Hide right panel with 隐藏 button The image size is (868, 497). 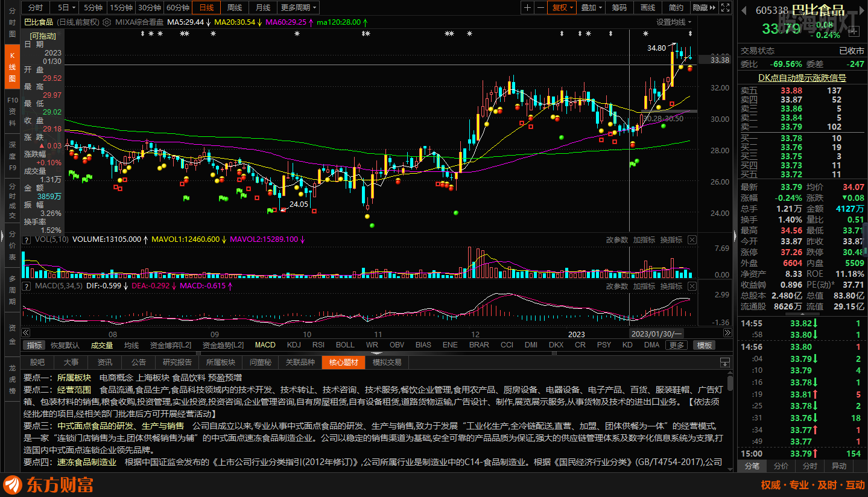click(x=703, y=8)
